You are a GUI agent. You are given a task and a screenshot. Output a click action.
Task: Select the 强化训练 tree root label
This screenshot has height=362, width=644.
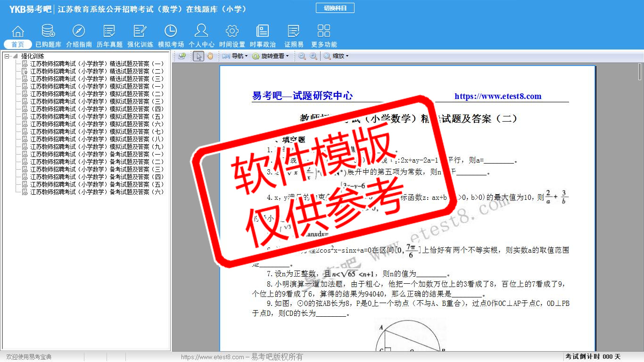tap(33, 56)
